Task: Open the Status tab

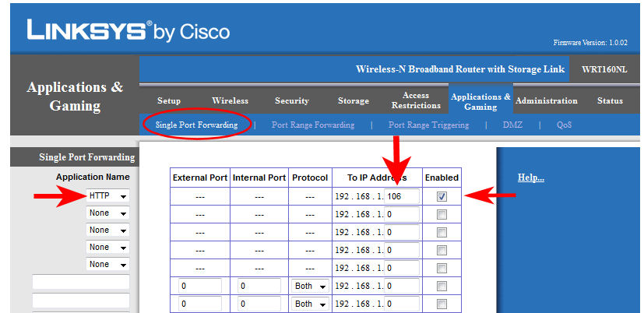Action: (610, 100)
